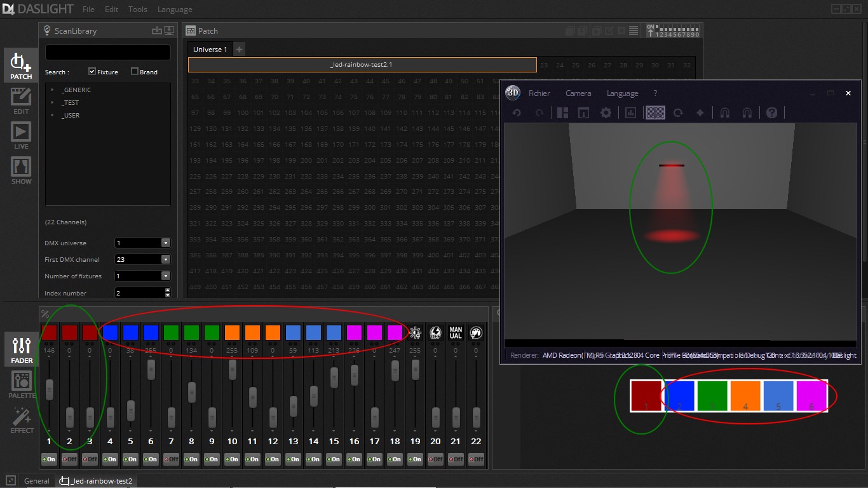Open the Language menu in Daslight
The image size is (868, 488).
[x=175, y=10]
